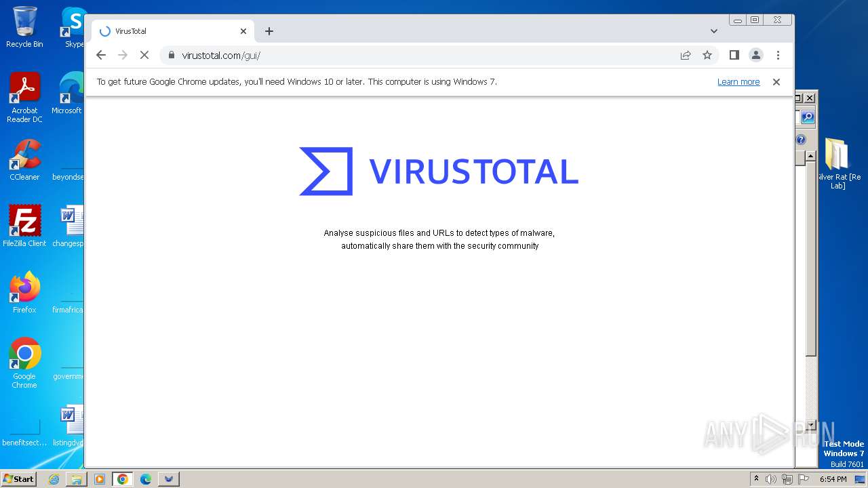
Task: Open the Chrome profile avatar button
Action: point(756,55)
